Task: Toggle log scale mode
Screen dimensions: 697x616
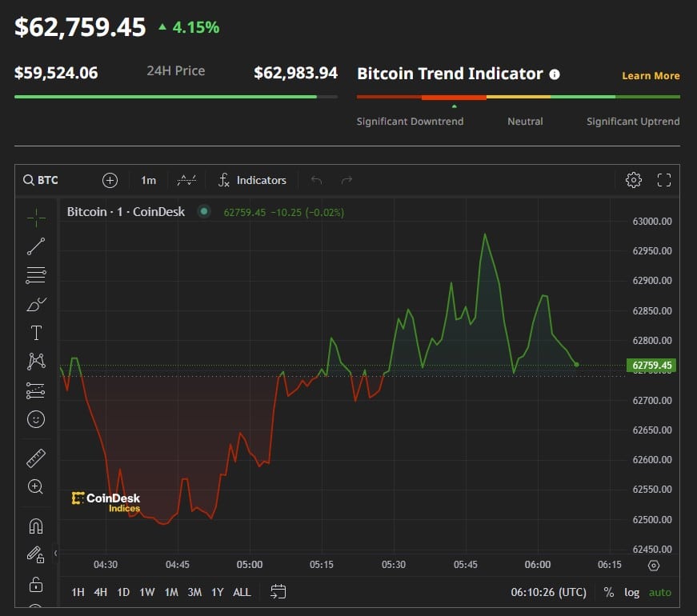Action: coord(631,593)
